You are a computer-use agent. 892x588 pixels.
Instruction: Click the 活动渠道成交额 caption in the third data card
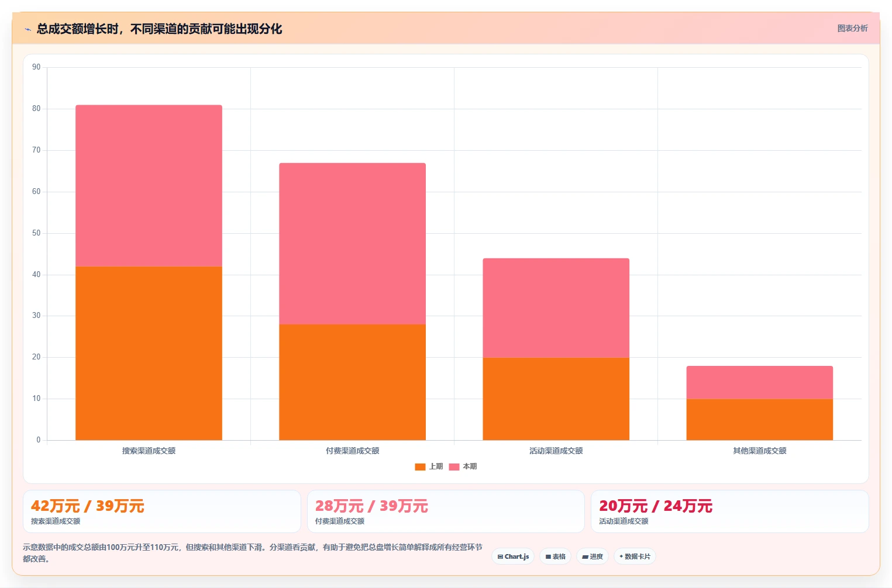(624, 521)
